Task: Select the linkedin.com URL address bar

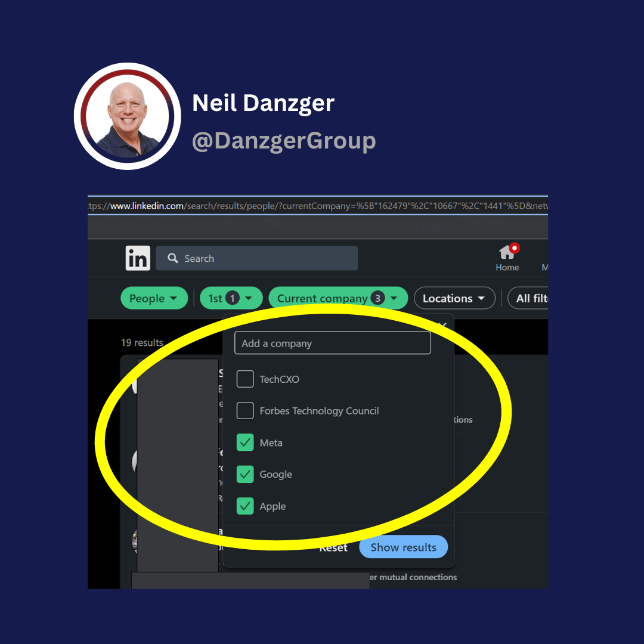Action: coord(317,206)
